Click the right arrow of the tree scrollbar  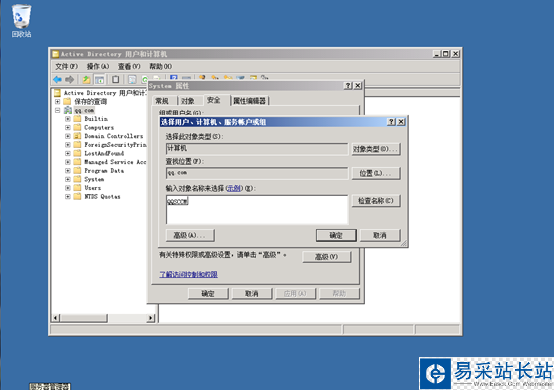[x=151, y=318]
